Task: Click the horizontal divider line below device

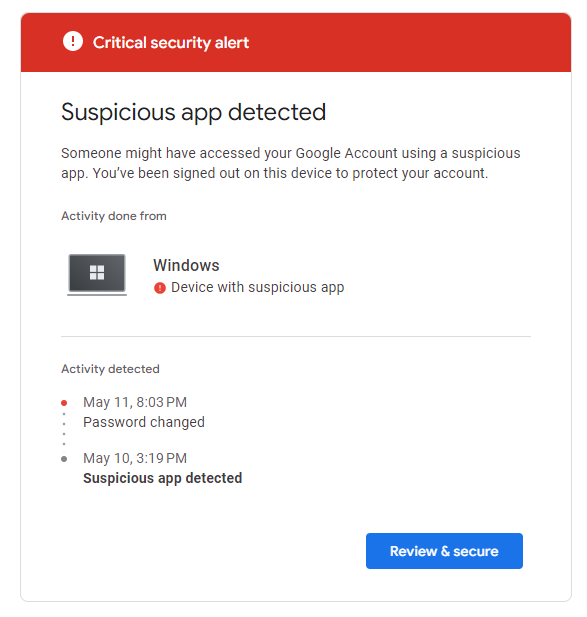Action: point(296,336)
